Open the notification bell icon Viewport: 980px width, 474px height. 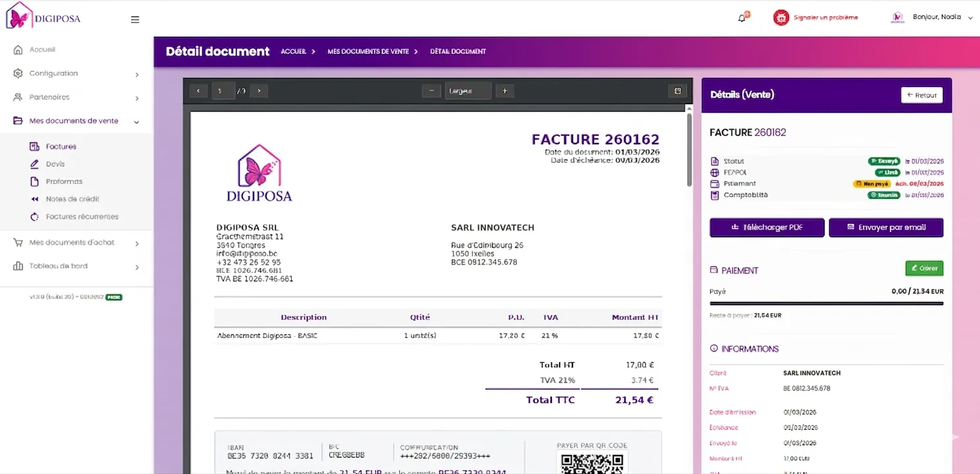(x=740, y=18)
